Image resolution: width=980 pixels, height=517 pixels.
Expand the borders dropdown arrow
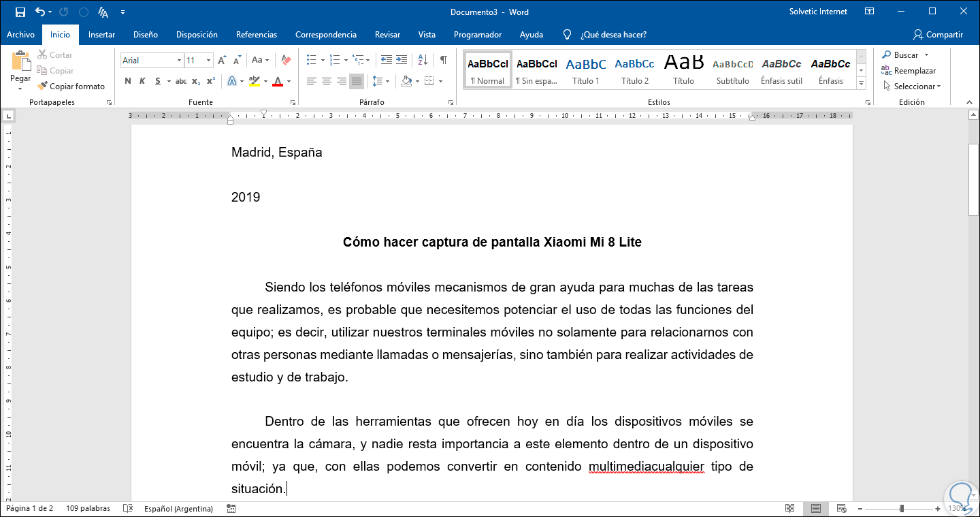(441, 81)
